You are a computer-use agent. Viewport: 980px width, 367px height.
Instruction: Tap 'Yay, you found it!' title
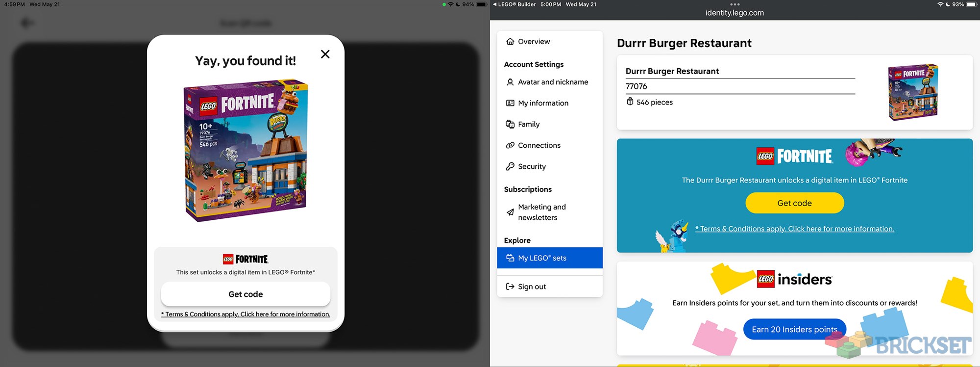click(x=245, y=61)
